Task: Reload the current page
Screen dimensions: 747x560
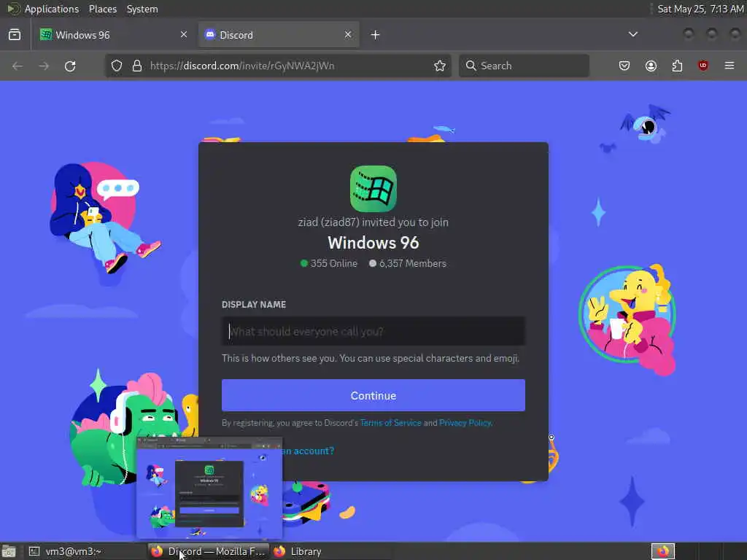Action: (x=70, y=66)
